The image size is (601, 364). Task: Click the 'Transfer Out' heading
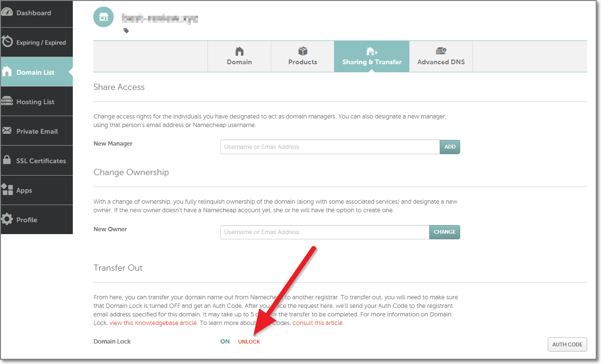click(x=118, y=268)
